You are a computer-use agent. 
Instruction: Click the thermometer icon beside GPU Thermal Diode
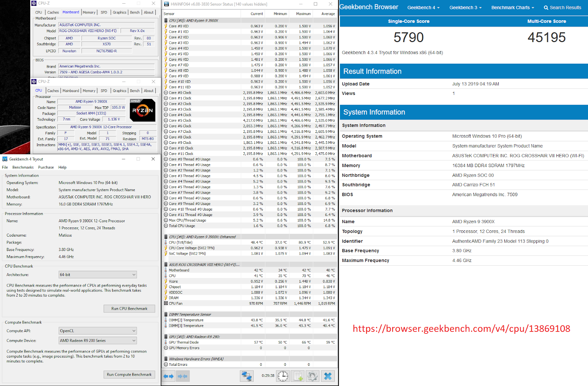[166, 342]
